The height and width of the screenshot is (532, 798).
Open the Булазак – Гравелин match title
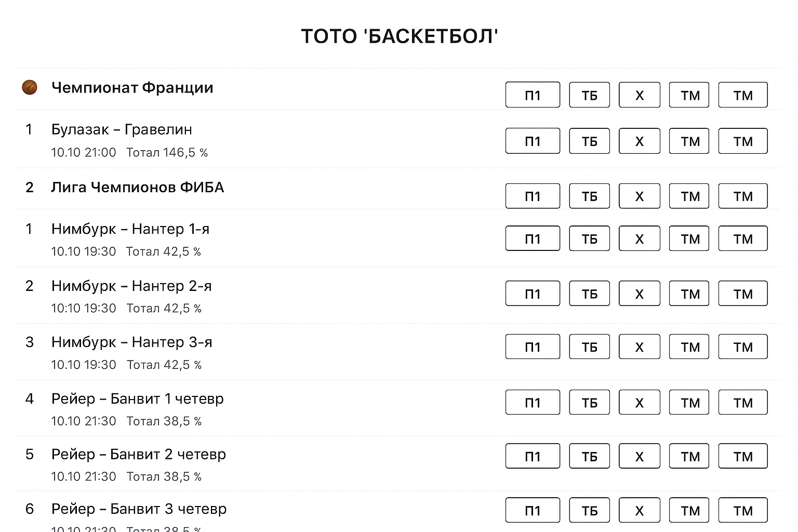coord(122,129)
